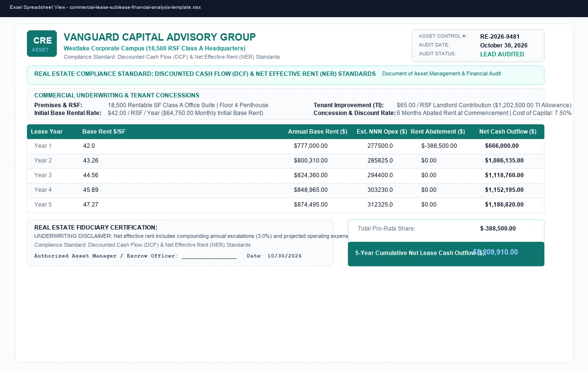Select the Tenant Improvement (TI) label

[348, 105]
